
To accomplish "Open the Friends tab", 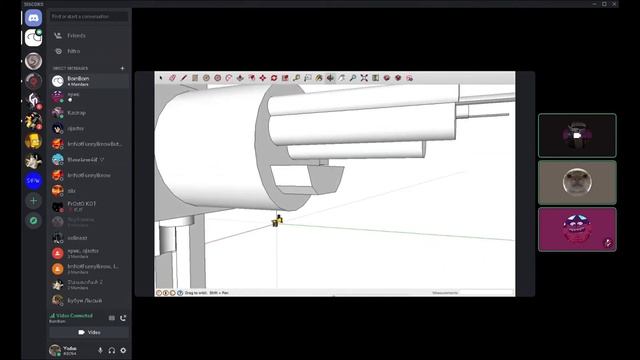I will point(89,36).
